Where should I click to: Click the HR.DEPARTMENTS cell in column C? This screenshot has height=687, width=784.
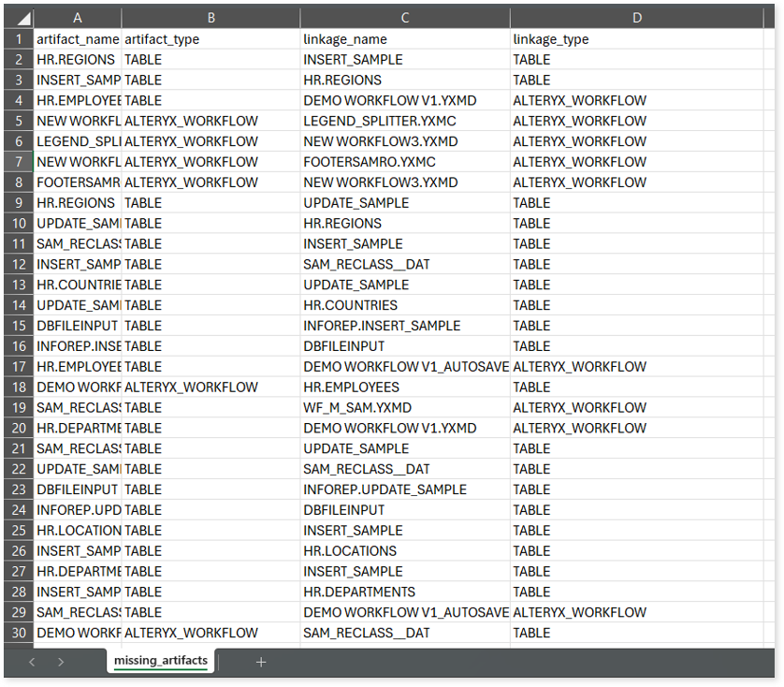(x=404, y=592)
